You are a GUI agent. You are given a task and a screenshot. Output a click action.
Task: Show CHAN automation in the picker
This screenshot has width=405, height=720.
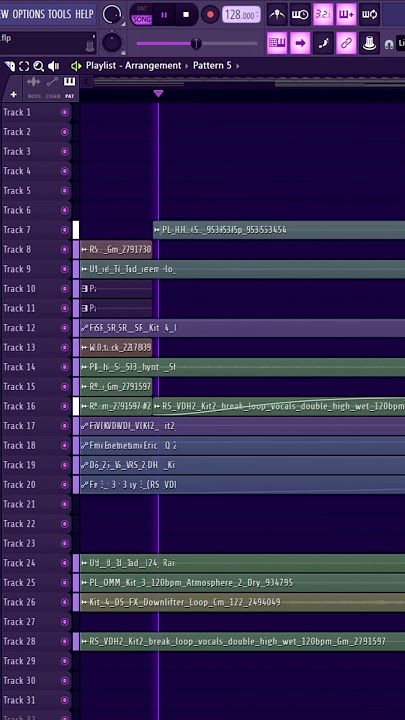[x=52, y=88]
